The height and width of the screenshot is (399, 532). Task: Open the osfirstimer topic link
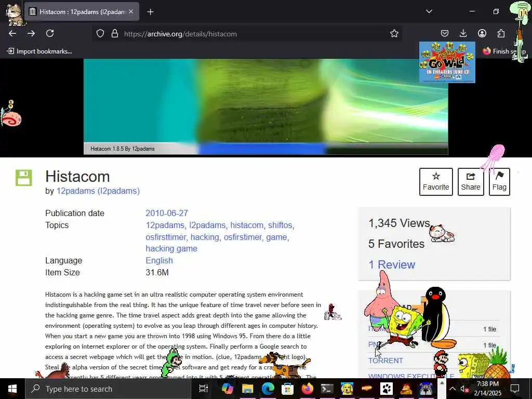click(x=243, y=237)
